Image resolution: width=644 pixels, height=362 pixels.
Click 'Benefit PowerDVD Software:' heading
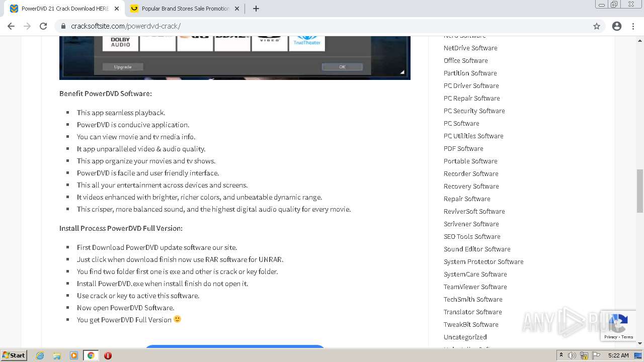pos(106,94)
